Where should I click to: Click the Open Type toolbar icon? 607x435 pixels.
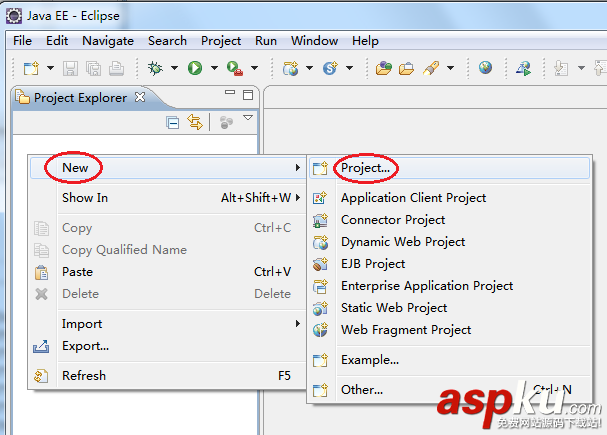[384, 68]
